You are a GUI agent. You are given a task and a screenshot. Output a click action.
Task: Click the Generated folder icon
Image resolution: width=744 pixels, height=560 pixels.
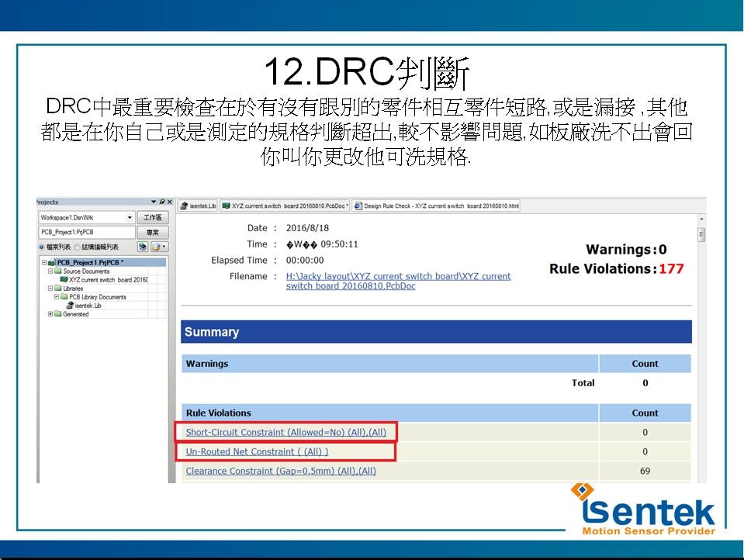pyautogui.click(x=58, y=313)
